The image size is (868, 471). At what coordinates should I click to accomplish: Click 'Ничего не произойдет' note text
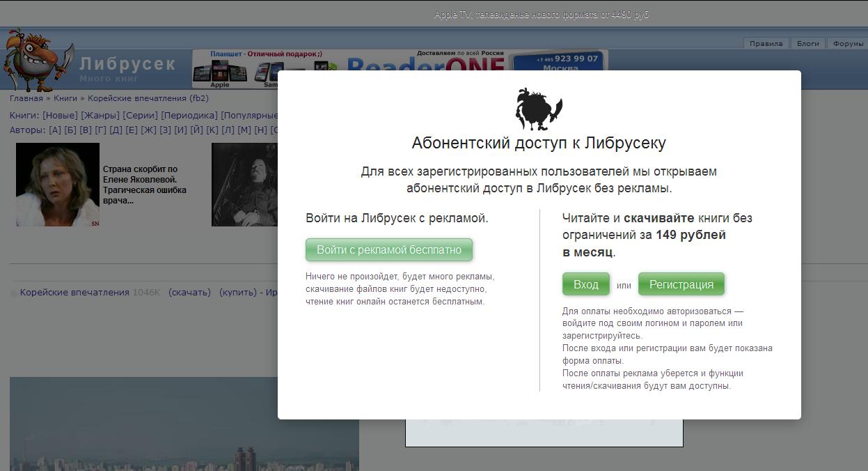click(x=352, y=277)
